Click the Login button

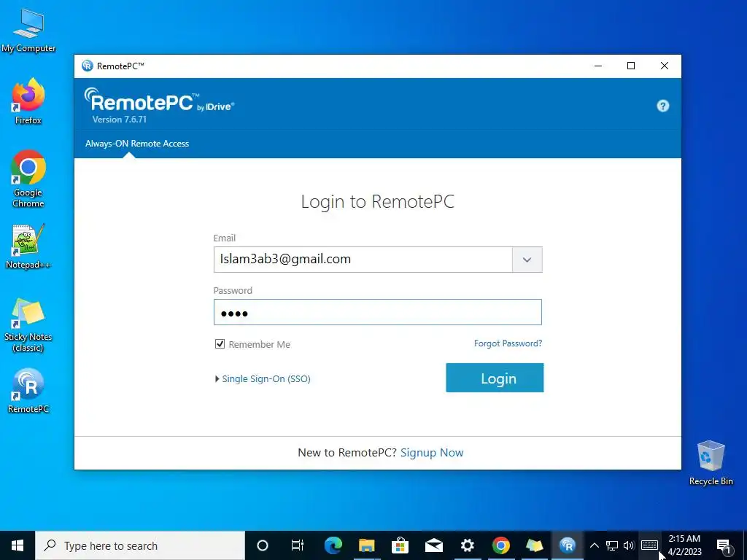point(495,378)
